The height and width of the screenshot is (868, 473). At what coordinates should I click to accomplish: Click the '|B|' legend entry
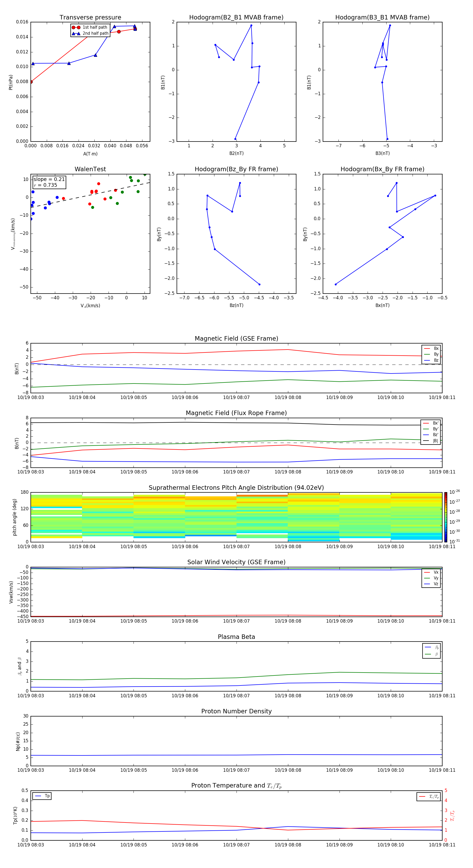[x=431, y=441]
